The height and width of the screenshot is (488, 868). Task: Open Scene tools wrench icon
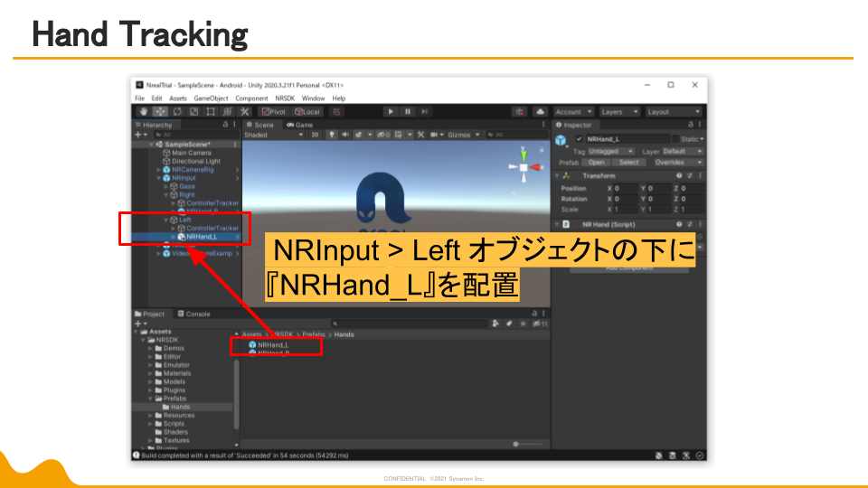pyautogui.click(x=420, y=135)
